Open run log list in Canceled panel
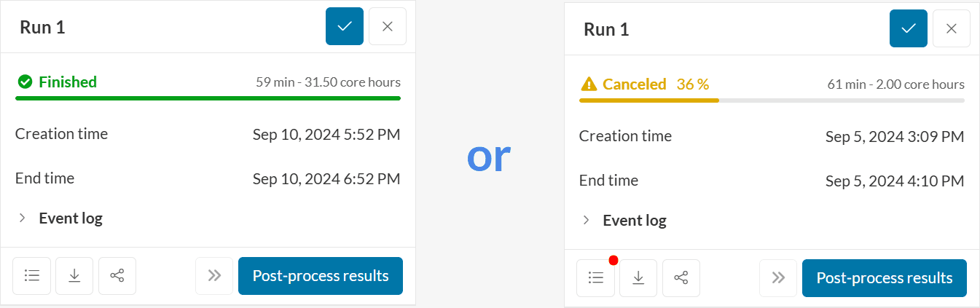 pos(595,278)
